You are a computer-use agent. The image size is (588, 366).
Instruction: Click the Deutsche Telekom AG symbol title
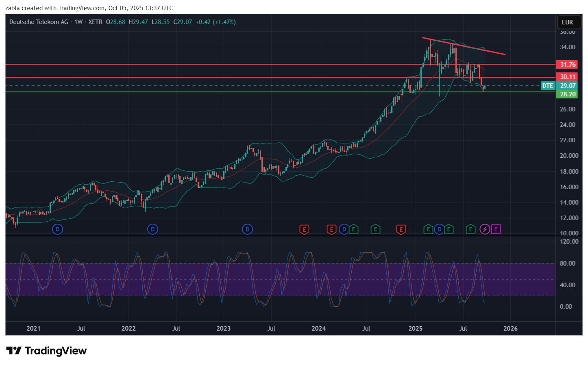(39, 22)
